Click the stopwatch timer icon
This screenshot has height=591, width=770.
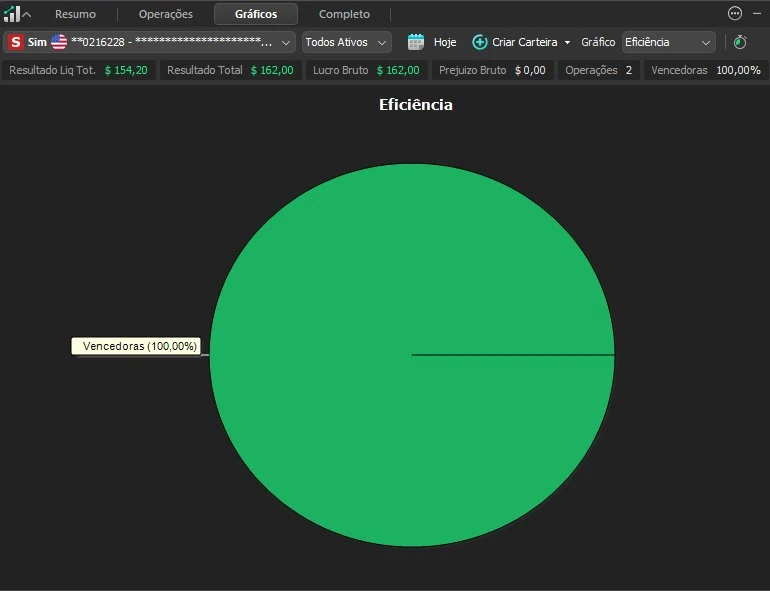[740, 42]
